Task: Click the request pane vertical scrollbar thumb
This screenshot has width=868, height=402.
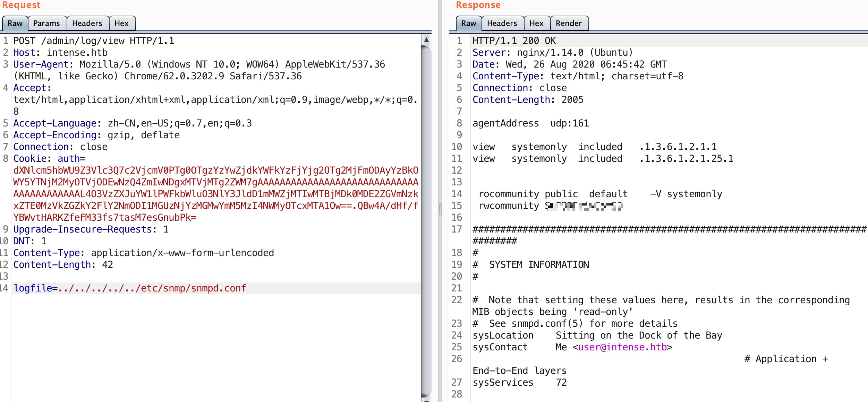Action: click(x=426, y=222)
